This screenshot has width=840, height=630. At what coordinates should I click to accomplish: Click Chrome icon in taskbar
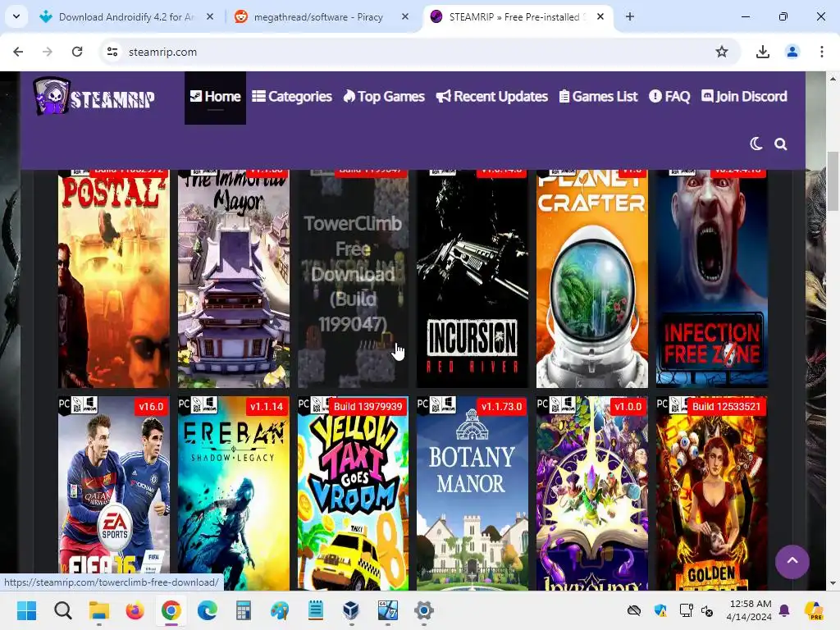tap(171, 610)
